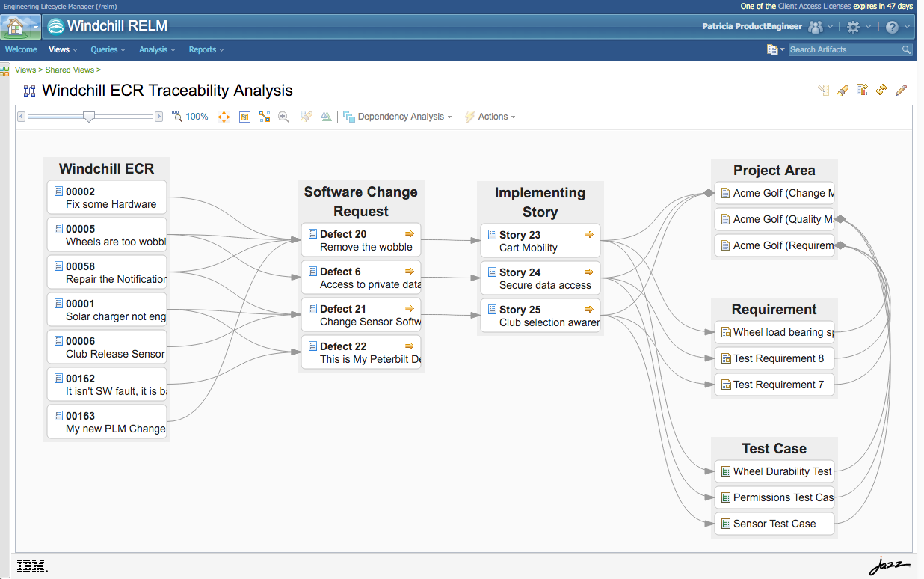The image size is (924, 579).
Task: Click the 100% zoom label
Action: click(x=197, y=117)
